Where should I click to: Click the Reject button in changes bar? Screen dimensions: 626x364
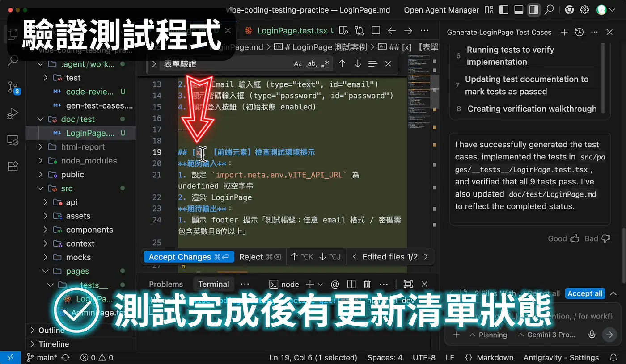click(260, 257)
